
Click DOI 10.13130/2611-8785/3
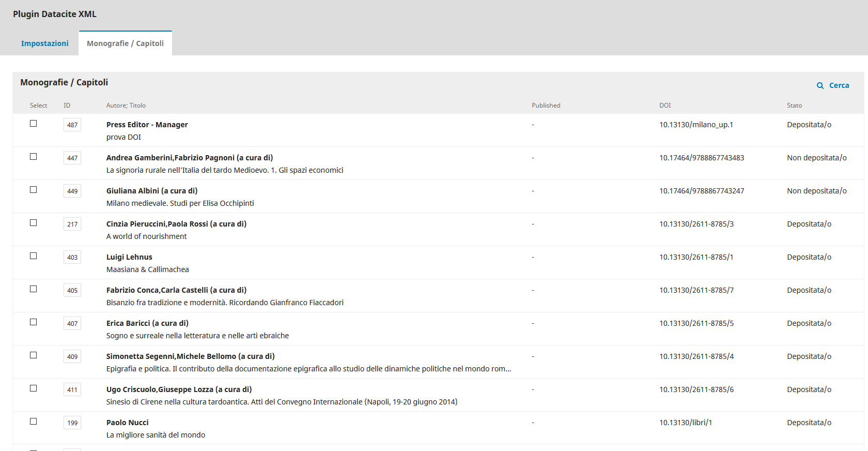[696, 224]
